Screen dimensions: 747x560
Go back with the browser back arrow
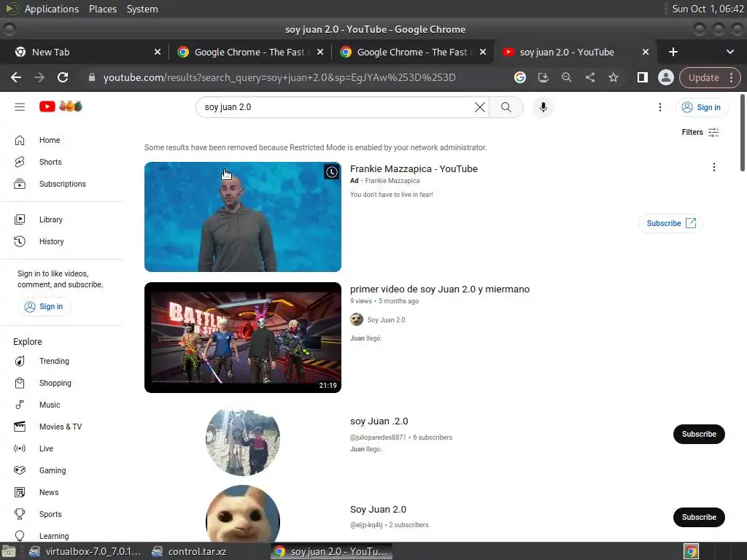click(16, 77)
